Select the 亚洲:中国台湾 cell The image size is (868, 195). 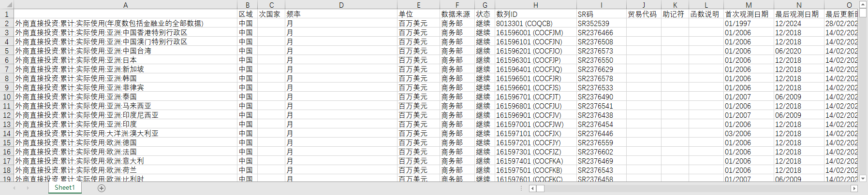coord(126,51)
